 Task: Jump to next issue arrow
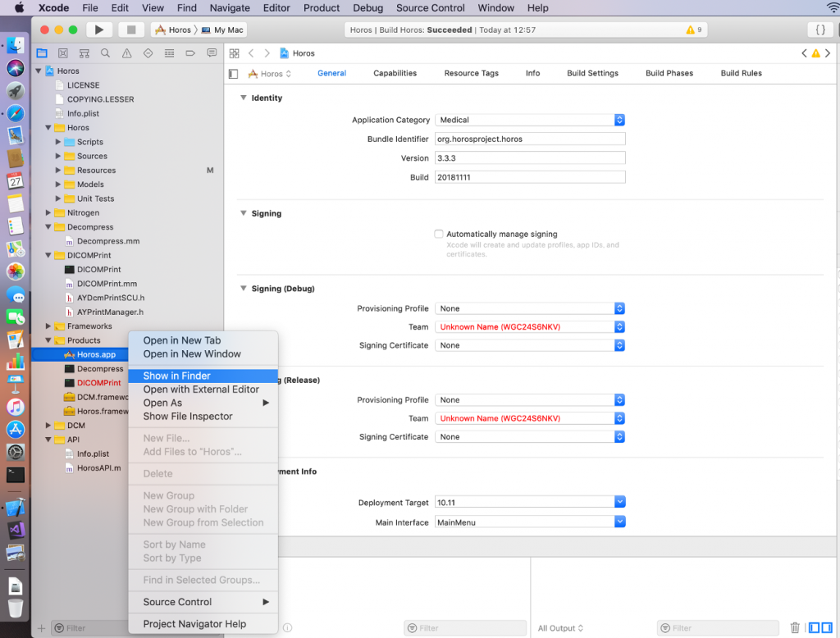pos(828,53)
